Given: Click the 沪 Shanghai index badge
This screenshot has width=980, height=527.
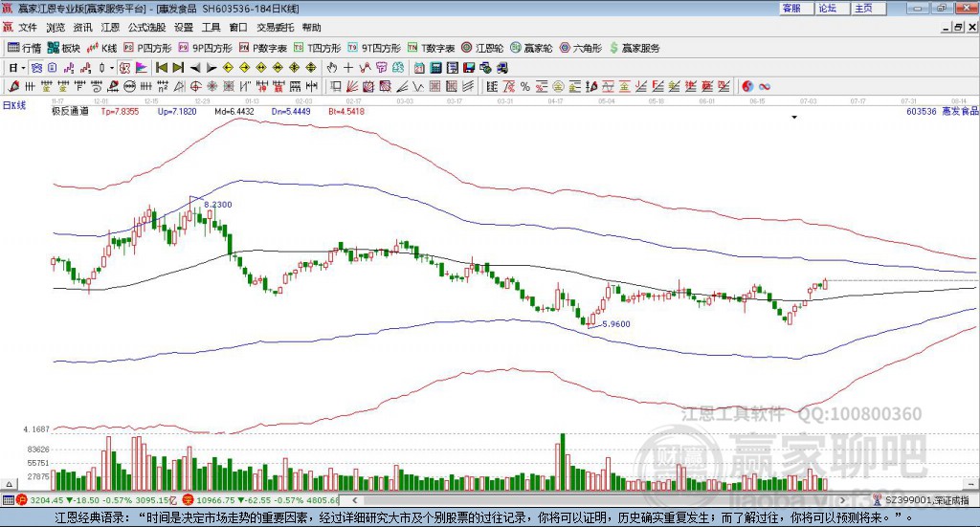Looking at the screenshot, I should point(22,500).
